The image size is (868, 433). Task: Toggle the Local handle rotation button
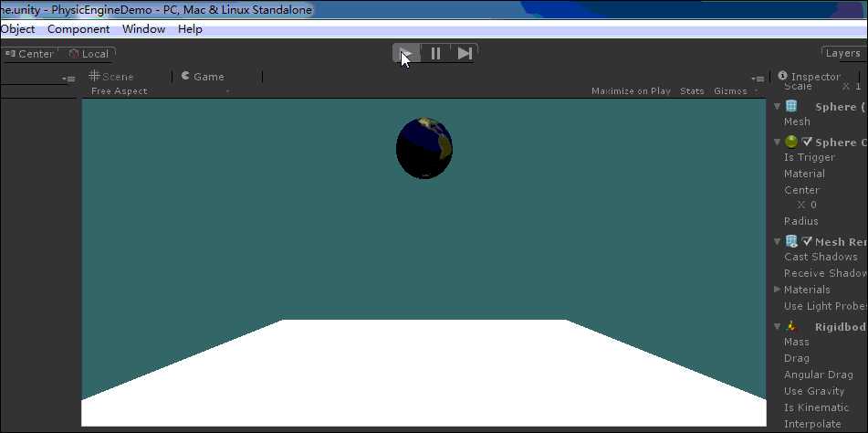pyautogui.click(x=88, y=54)
